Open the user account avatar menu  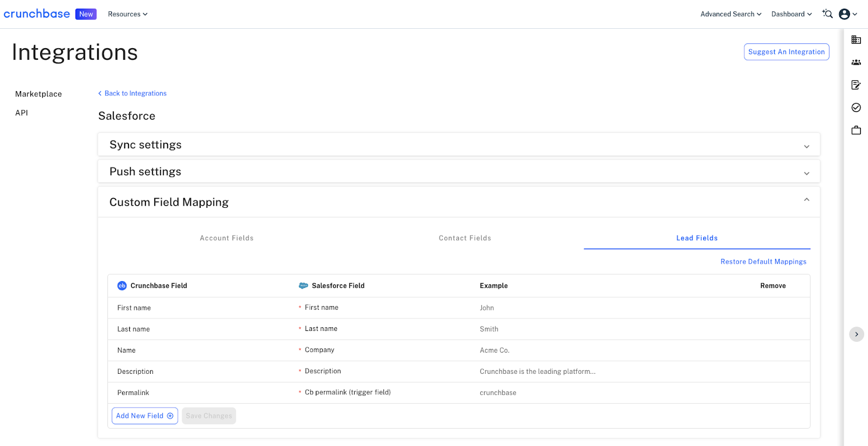pyautogui.click(x=848, y=14)
